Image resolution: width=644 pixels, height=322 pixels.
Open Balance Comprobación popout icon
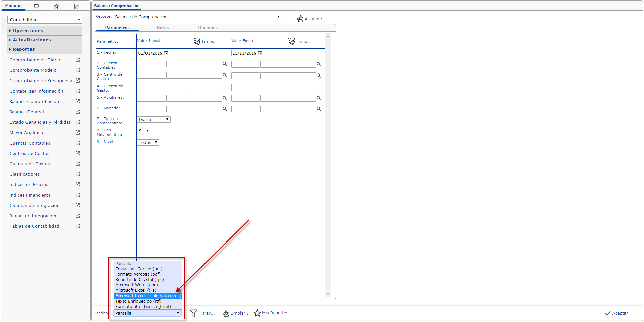coord(78,101)
